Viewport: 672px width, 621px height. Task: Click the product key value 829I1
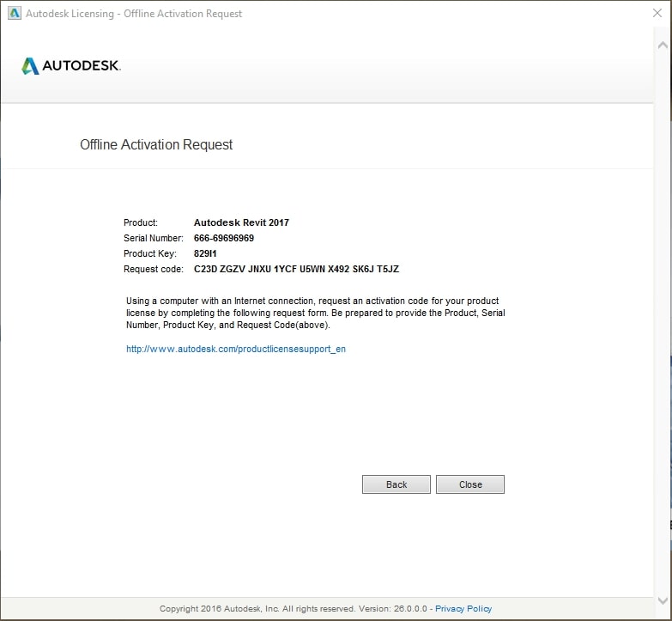pos(206,254)
